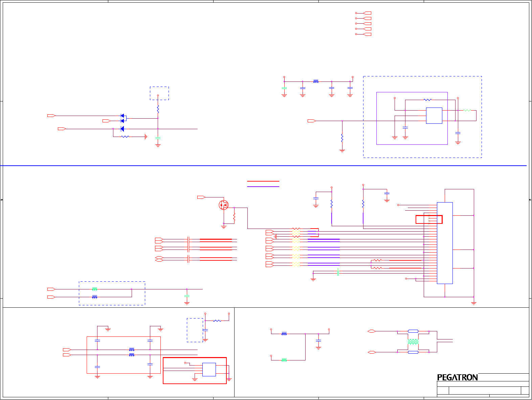Click the PEGATRON logo in the title block
This screenshot has height=400, width=532.
(x=458, y=377)
